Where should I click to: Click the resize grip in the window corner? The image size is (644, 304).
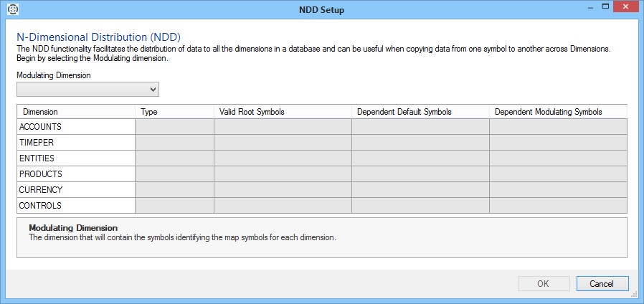point(635,293)
